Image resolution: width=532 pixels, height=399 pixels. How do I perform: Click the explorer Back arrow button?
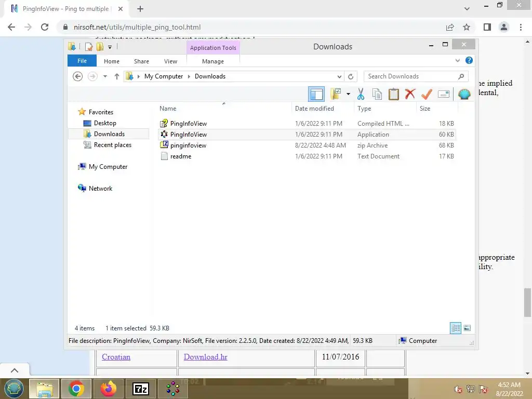(78, 76)
